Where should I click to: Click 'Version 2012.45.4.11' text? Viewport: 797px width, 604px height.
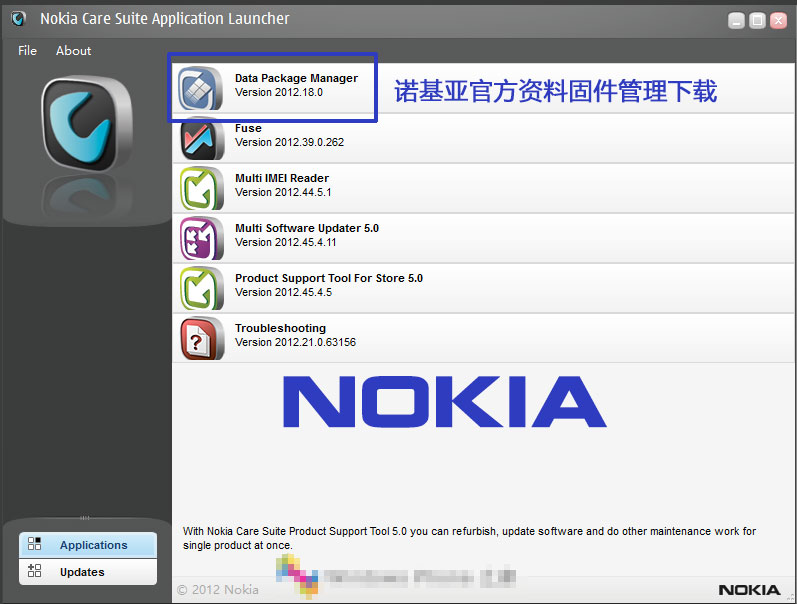click(286, 241)
